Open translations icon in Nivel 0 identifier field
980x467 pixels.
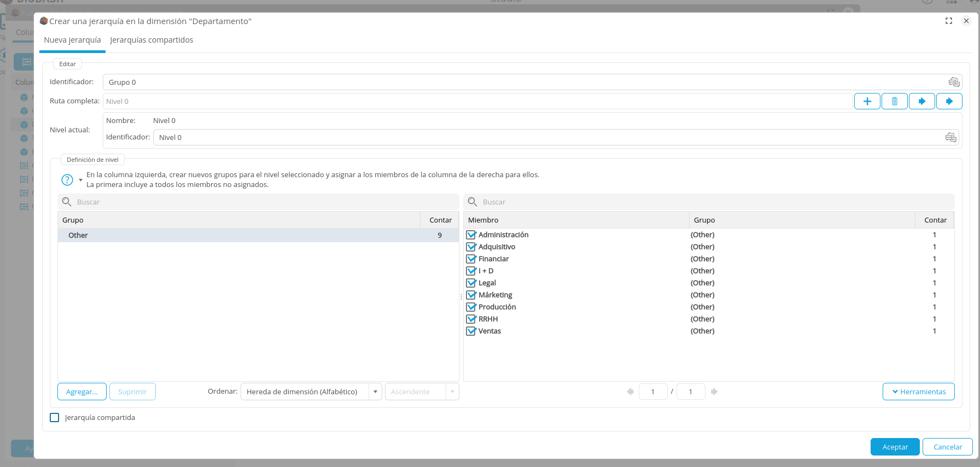(950, 137)
